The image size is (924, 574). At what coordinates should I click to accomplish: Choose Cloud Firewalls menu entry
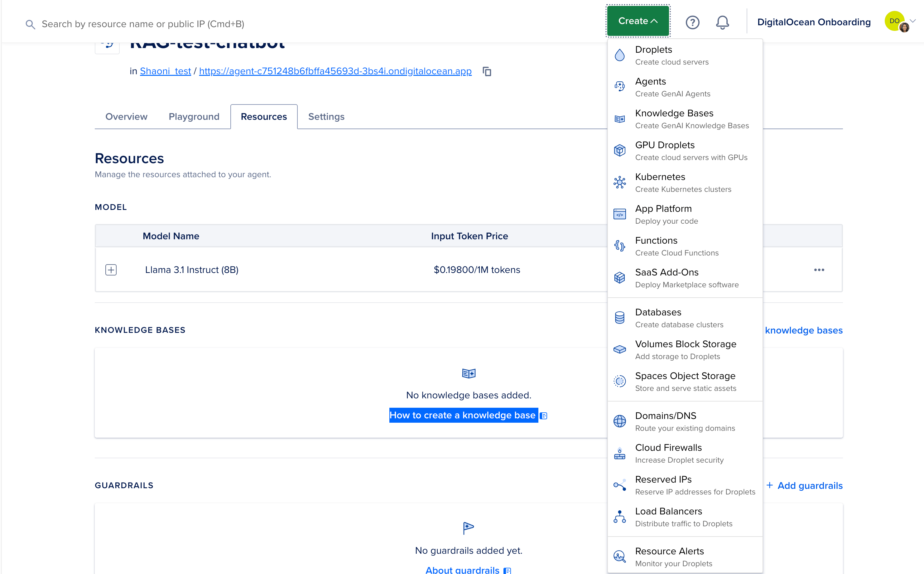pos(685,454)
